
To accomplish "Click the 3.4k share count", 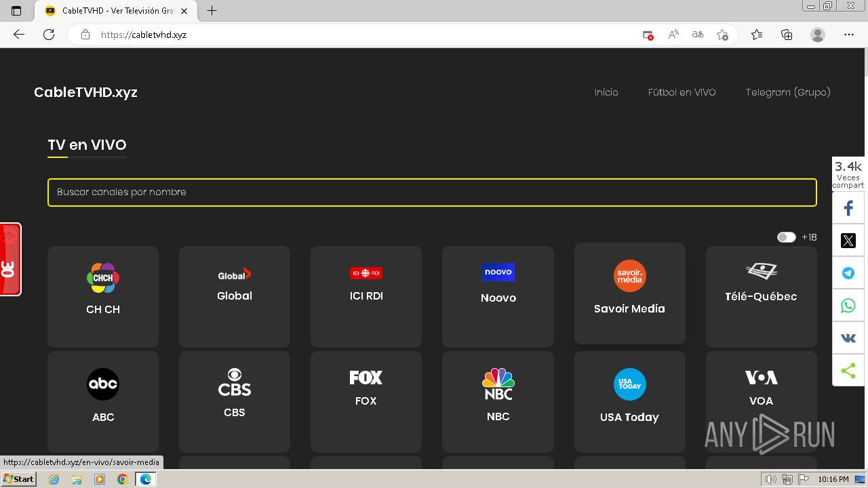I will pos(848,167).
